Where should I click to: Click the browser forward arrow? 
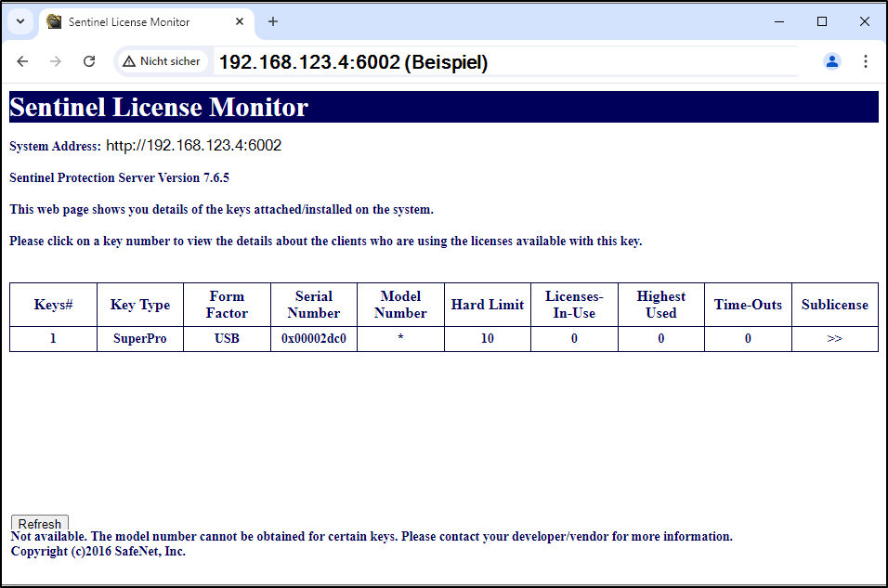(56, 61)
